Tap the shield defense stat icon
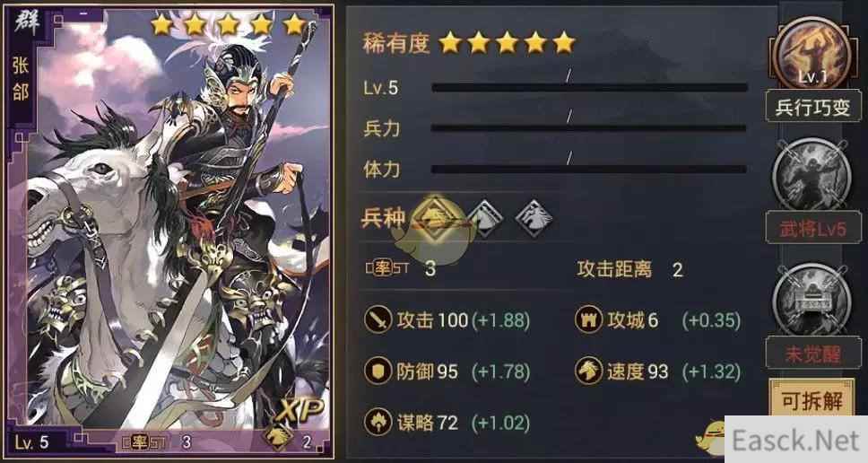 click(378, 371)
